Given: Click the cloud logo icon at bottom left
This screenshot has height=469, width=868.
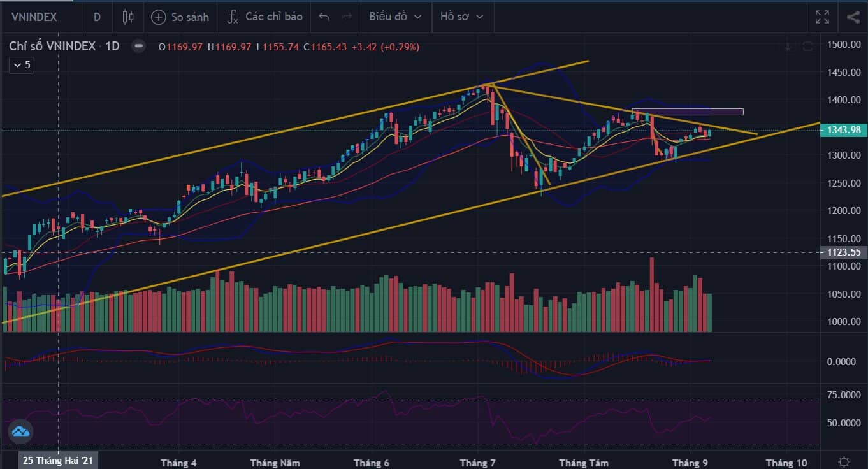Looking at the screenshot, I should point(20,432).
